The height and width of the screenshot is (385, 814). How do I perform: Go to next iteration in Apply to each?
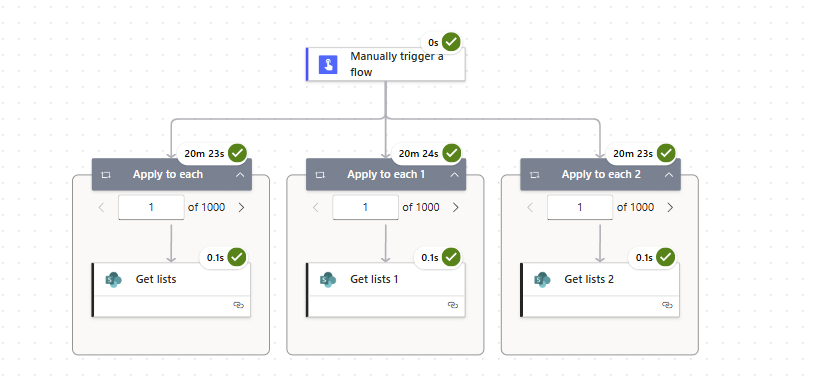(x=241, y=208)
